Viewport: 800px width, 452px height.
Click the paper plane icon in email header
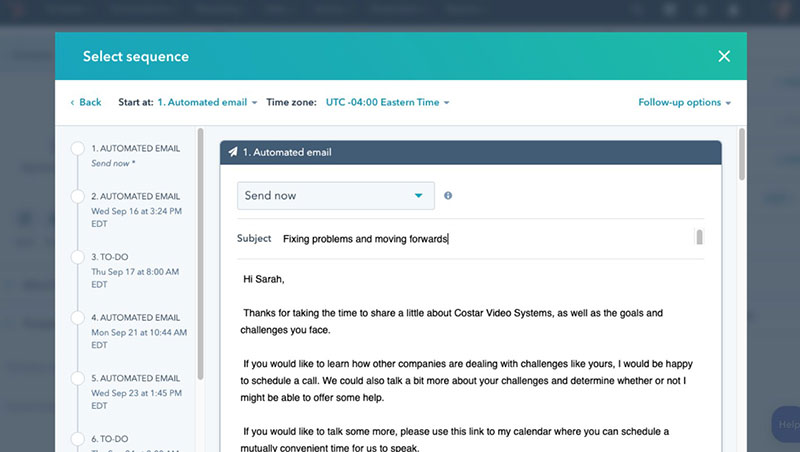(x=233, y=152)
